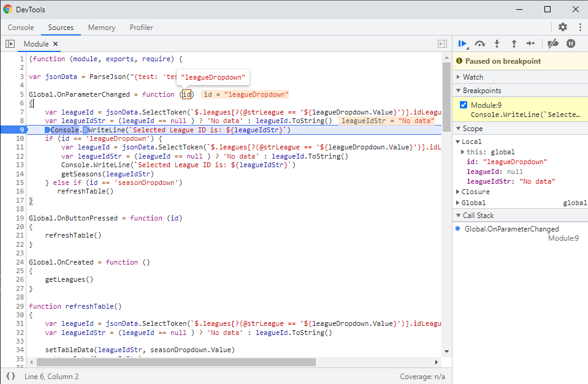This screenshot has width=588, height=384.
Task: Deactivate all breakpoints
Action: [x=553, y=43]
